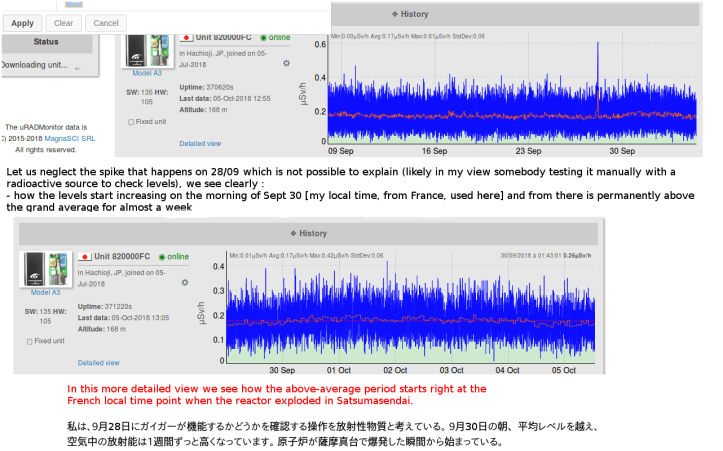
Task: Click green online indicator in the lower panel
Action: click(x=162, y=256)
